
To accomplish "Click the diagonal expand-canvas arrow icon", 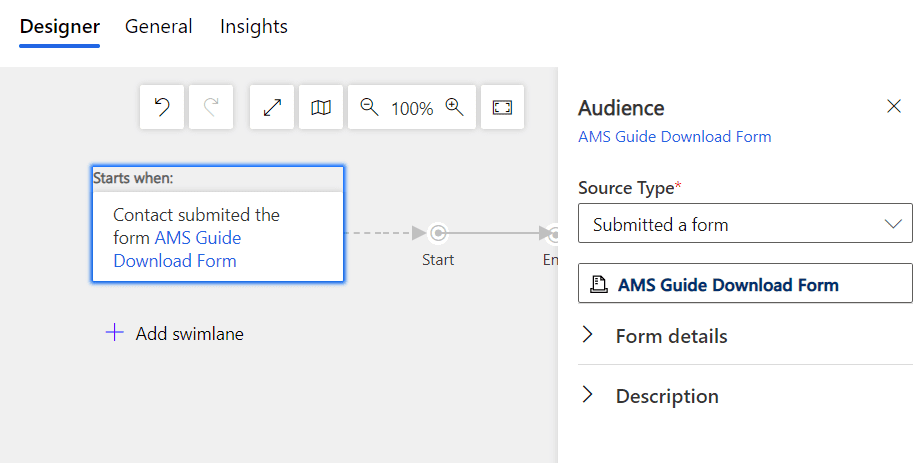I will [x=272, y=107].
